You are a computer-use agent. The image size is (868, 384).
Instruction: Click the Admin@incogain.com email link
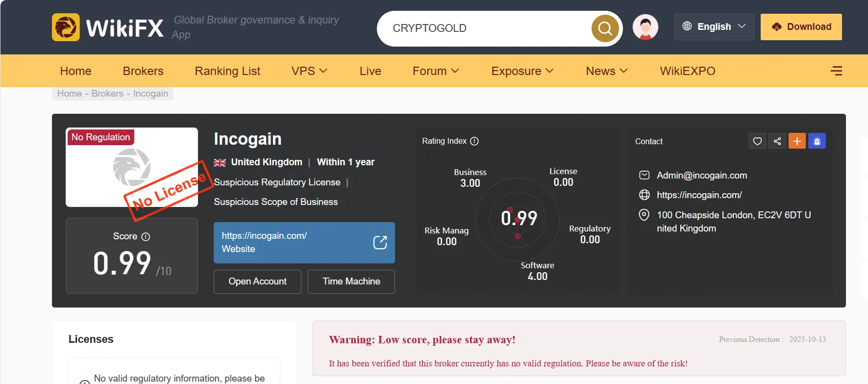(702, 176)
